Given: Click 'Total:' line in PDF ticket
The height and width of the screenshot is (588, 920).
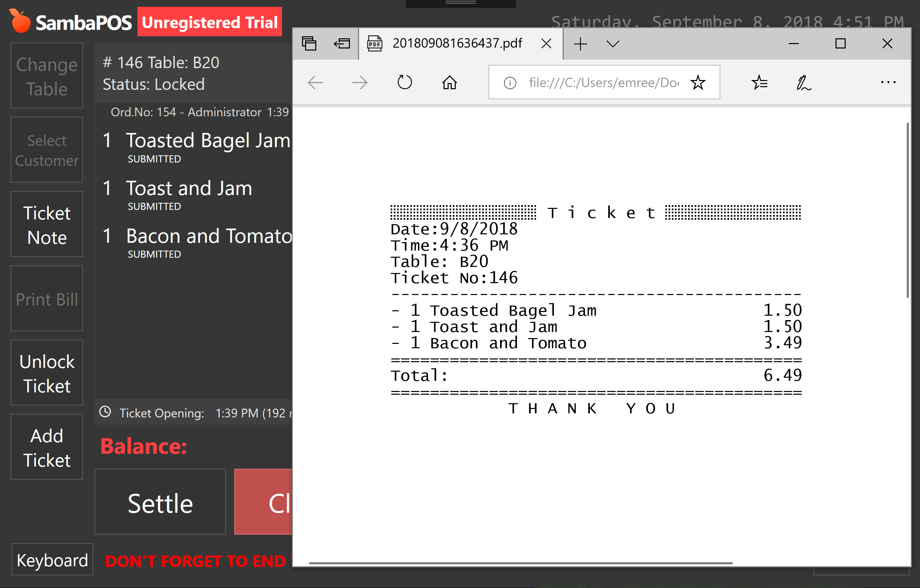Looking at the screenshot, I should (596, 376).
